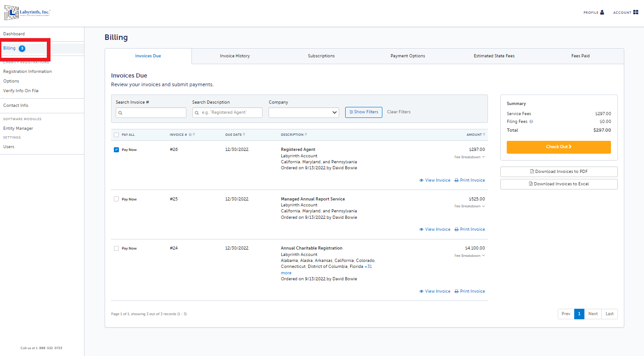Click the Registered Agent description title
The height and width of the screenshot is (356, 644).
[x=298, y=150]
